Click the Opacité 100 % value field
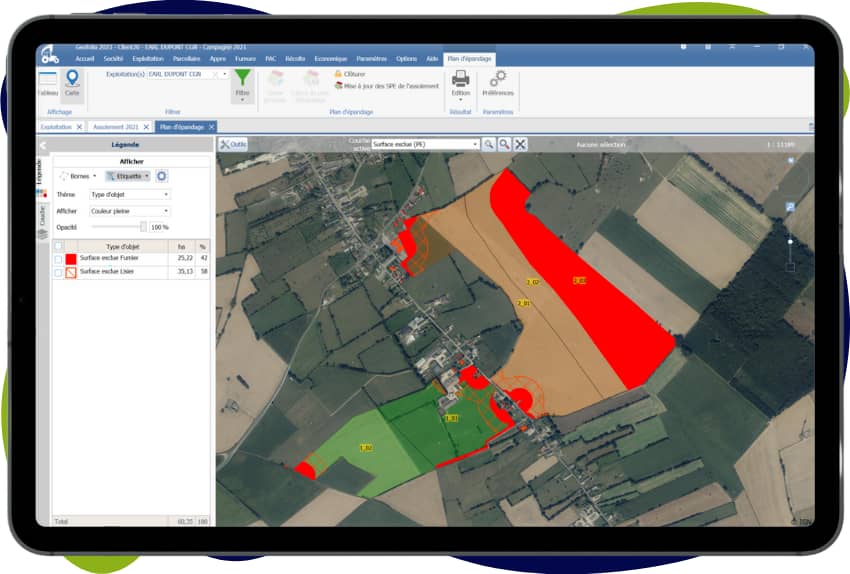Screen dimensions: 850x574 click(159, 227)
